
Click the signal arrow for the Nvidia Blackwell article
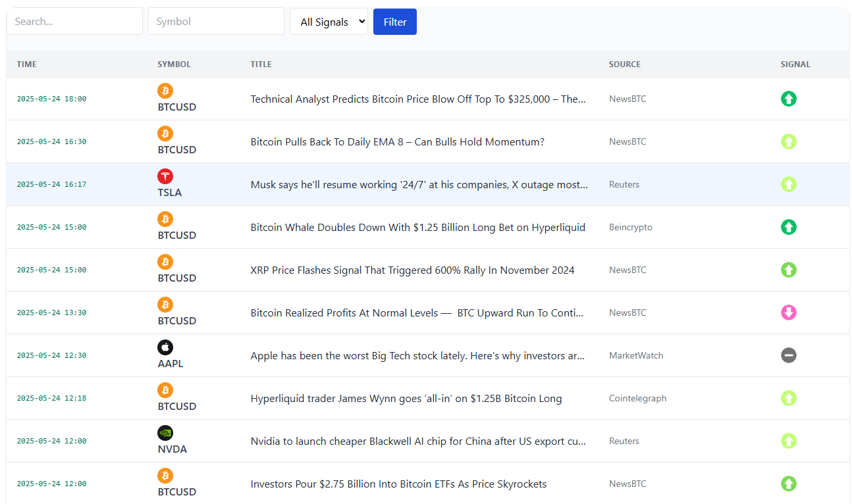click(789, 441)
